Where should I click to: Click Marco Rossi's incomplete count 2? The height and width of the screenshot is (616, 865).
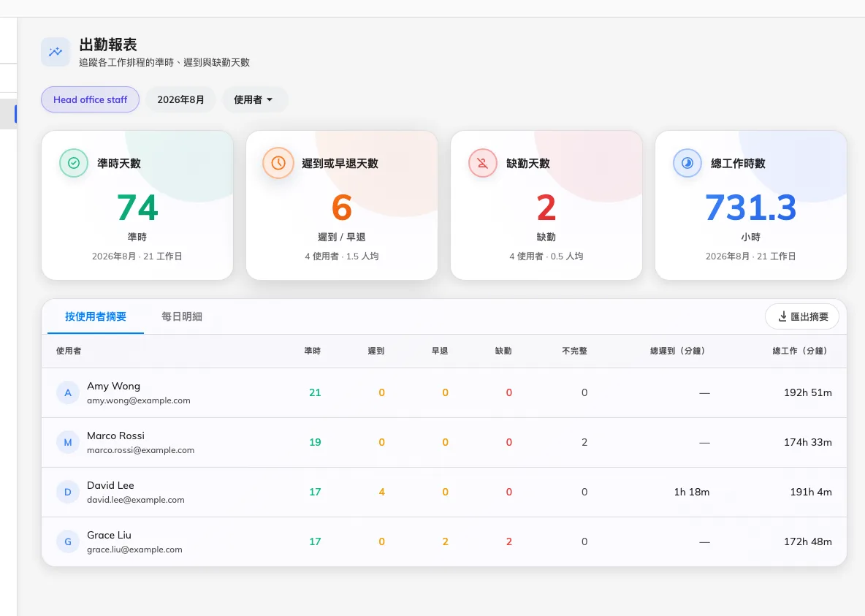pos(584,443)
